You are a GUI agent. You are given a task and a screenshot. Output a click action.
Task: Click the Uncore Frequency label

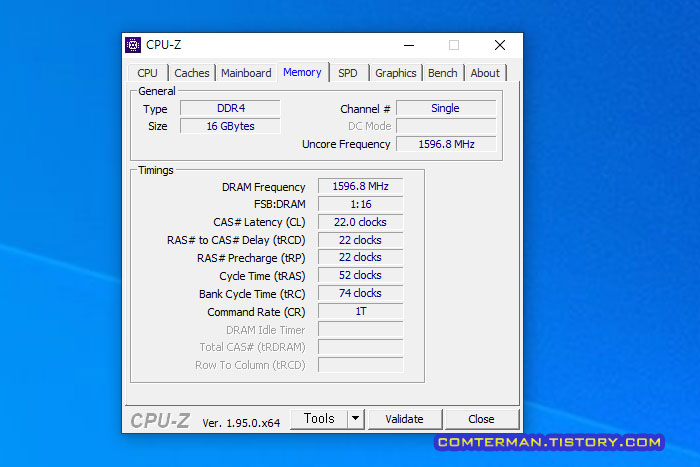(x=346, y=144)
